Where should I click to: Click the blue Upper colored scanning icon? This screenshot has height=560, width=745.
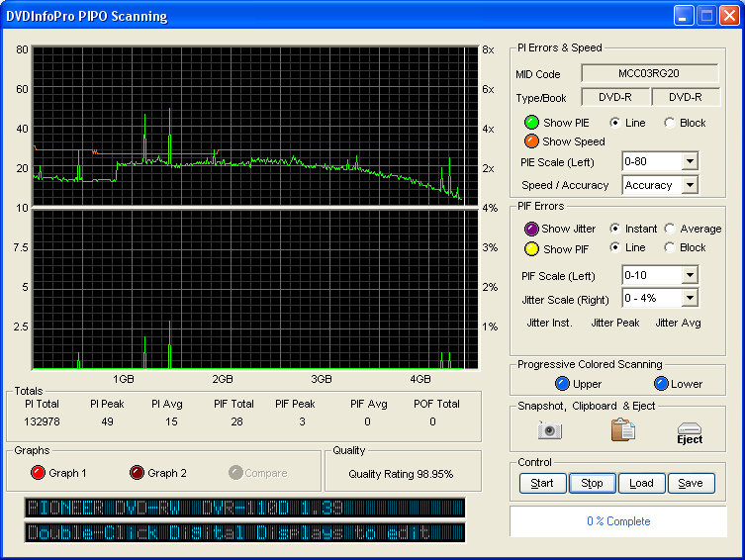coord(562,384)
